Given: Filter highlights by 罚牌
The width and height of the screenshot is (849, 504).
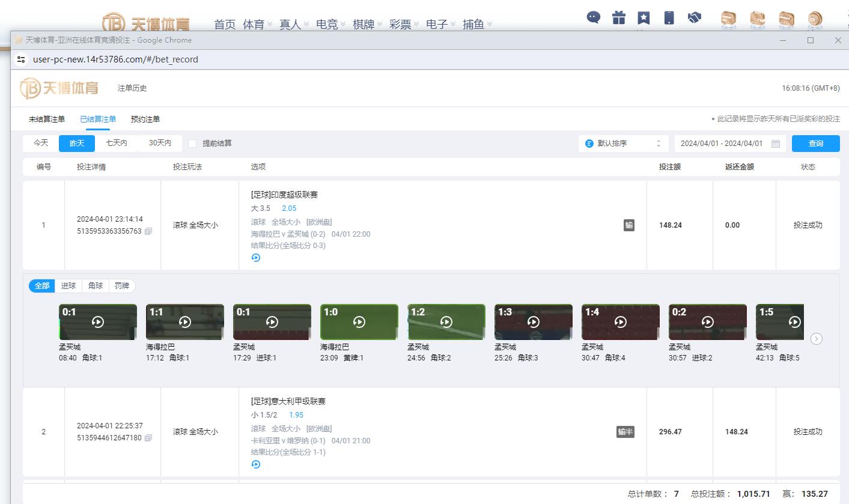Looking at the screenshot, I should [x=122, y=286].
